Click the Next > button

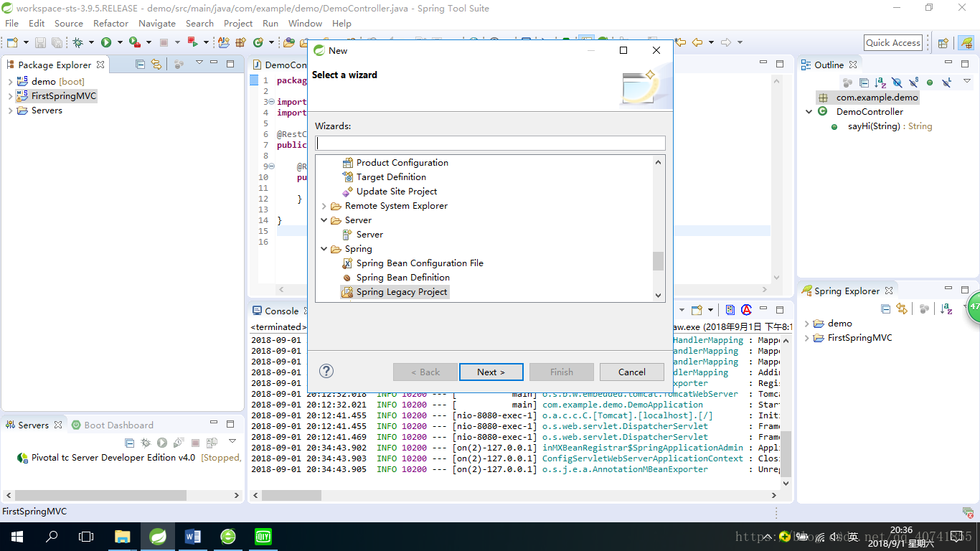coord(491,372)
